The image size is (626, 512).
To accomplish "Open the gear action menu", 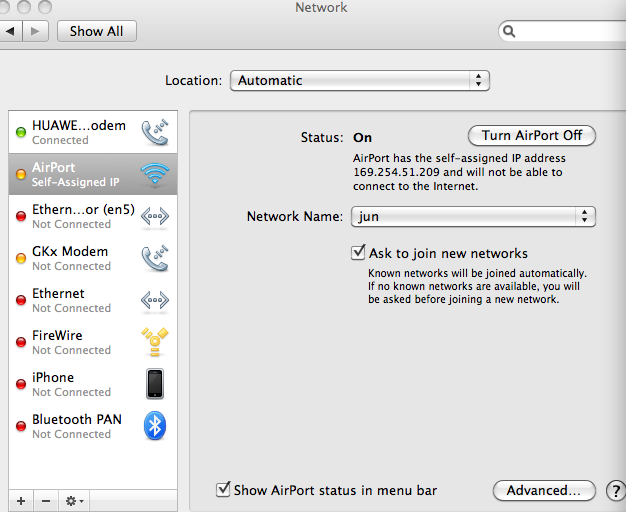I will pos(74,501).
